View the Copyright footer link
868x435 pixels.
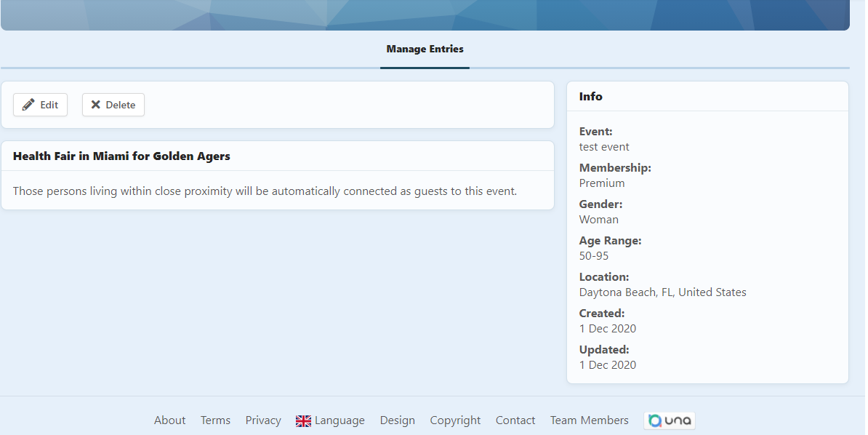click(455, 420)
